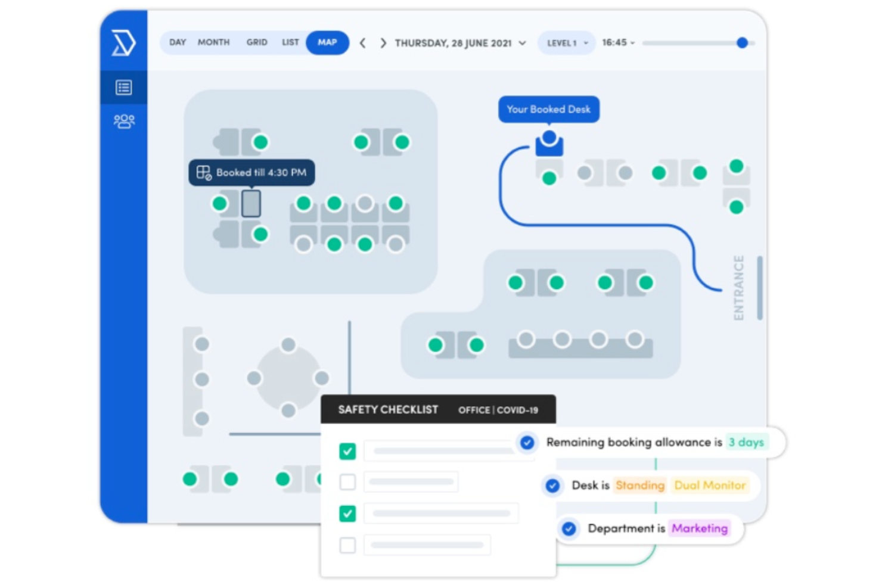Click the app logo in the sidebar
The image size is (882, 588).
pyautogui.click(x=123, y=43)
